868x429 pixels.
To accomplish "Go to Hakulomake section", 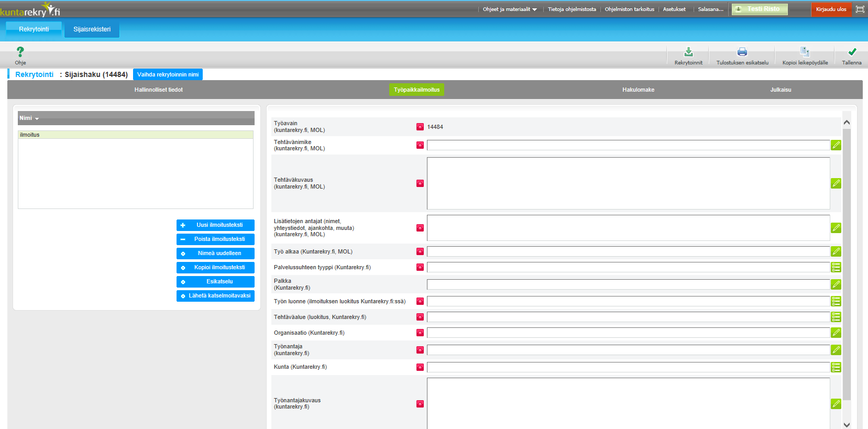I will (638, 90).
